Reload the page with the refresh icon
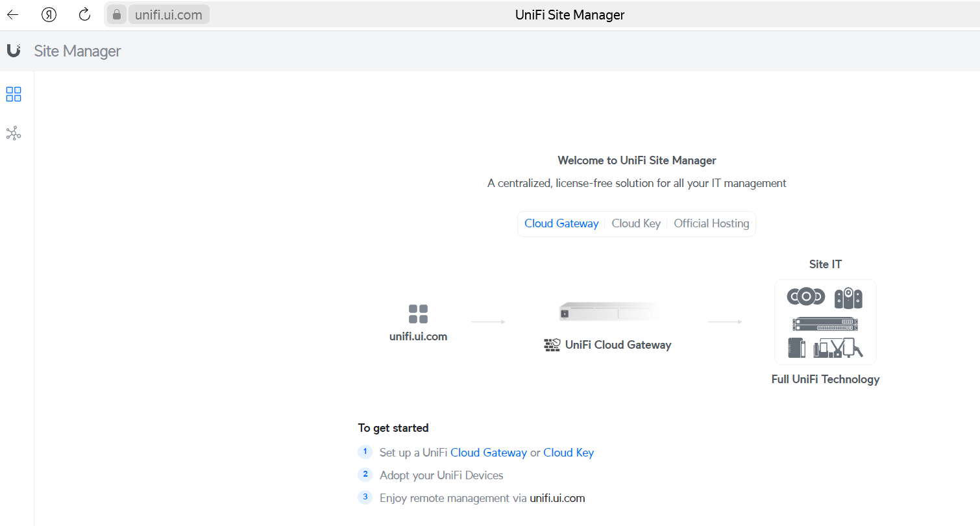980x526 pixels. (x=84, y=14)
